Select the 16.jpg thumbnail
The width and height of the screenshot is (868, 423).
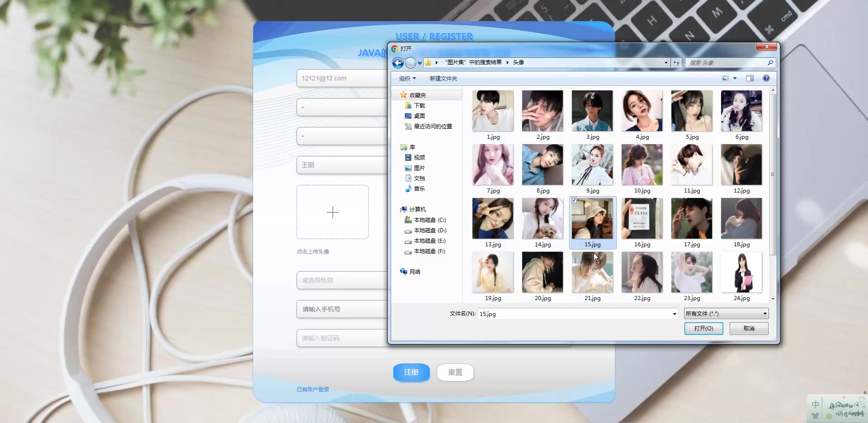642,218
